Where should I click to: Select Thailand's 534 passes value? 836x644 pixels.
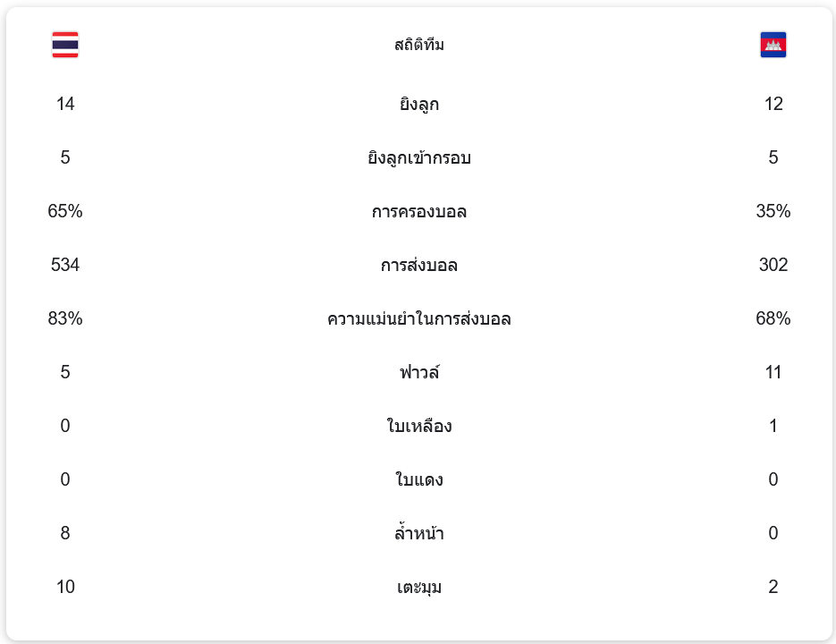pyautogui.click(x=65, y=266)
